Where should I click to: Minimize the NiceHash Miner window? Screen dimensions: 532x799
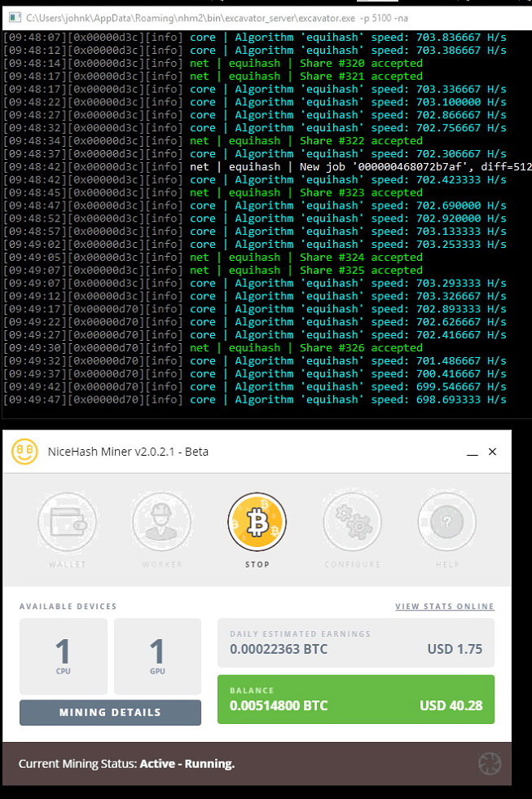472,452
